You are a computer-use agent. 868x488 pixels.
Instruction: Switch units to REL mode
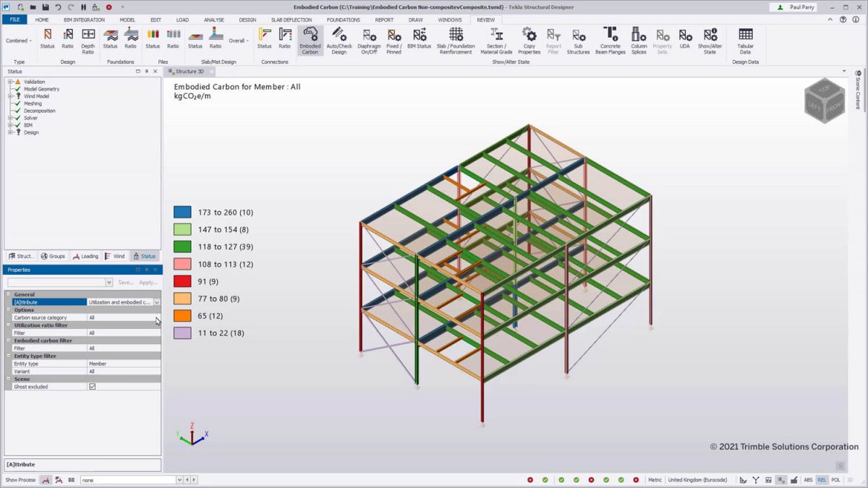click(x=822, y=479)
